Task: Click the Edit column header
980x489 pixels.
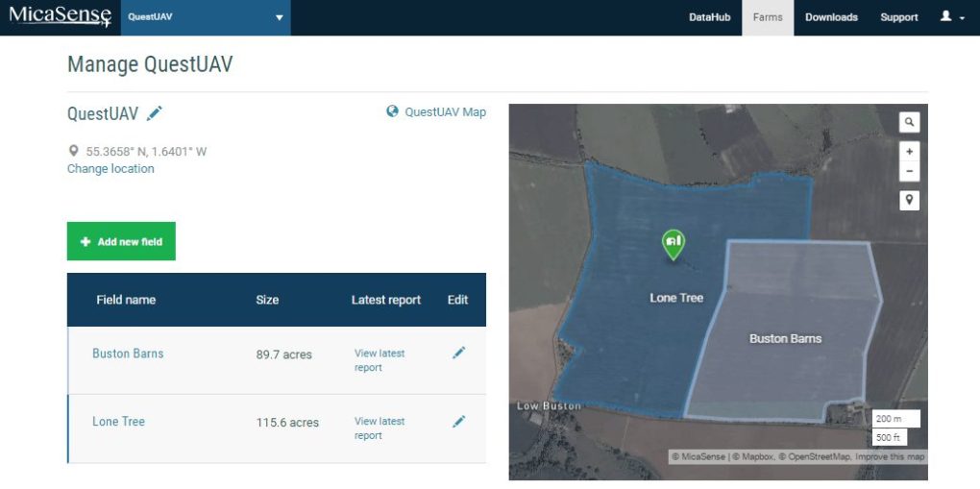Action: (x=457, y=300)
